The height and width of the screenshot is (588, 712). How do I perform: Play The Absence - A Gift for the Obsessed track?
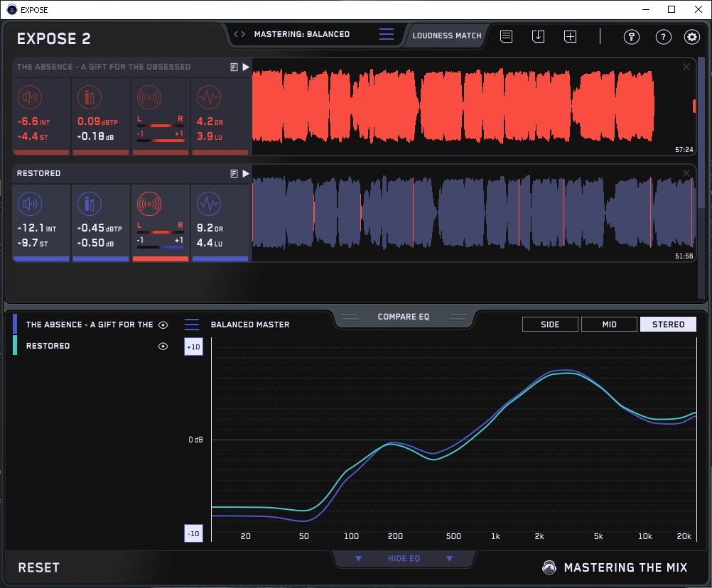pyautogui.click(x=246, y=67)
